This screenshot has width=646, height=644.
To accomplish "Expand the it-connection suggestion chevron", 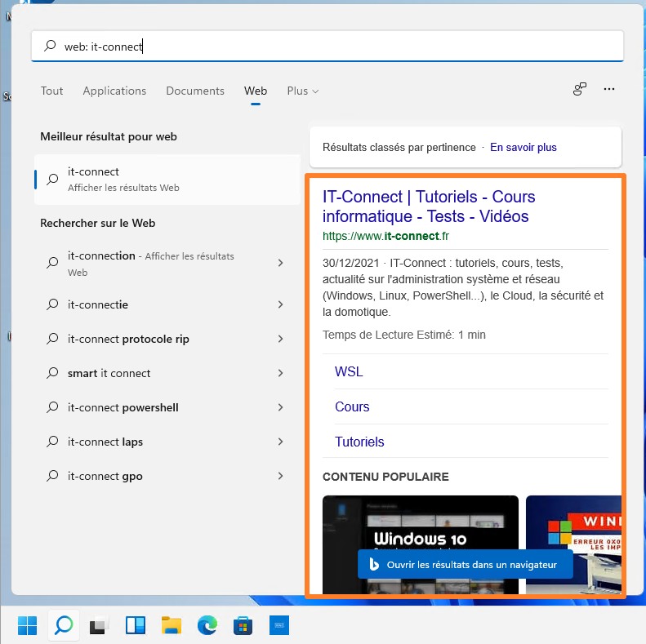I will click(280, 263).
